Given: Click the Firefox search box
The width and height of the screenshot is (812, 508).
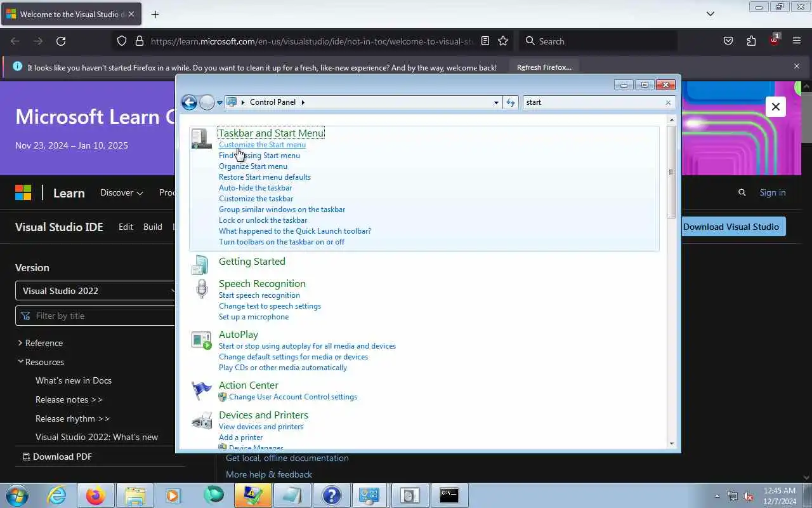Looking at the screenshot, I should pyautogui.click(x=598, y=41).
